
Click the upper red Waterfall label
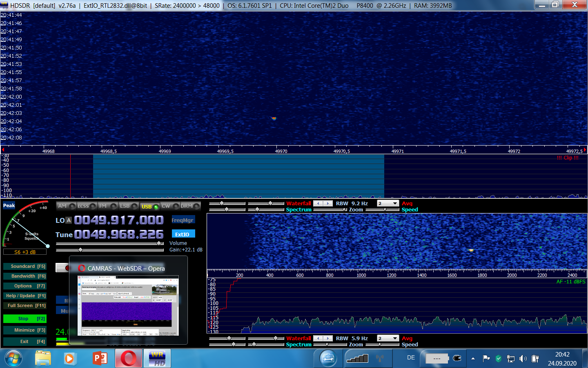pos(298,204)
